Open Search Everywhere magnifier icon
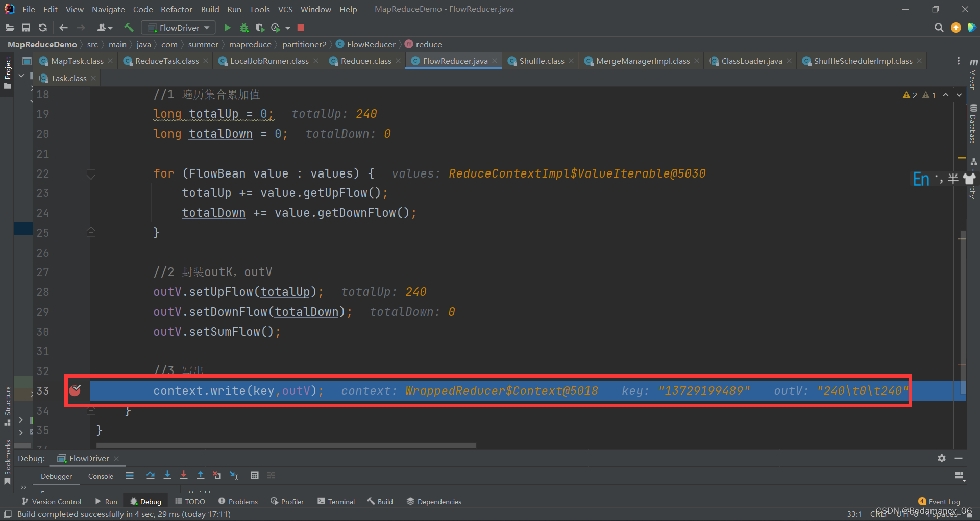980x521 pixels. click(939, 28)
